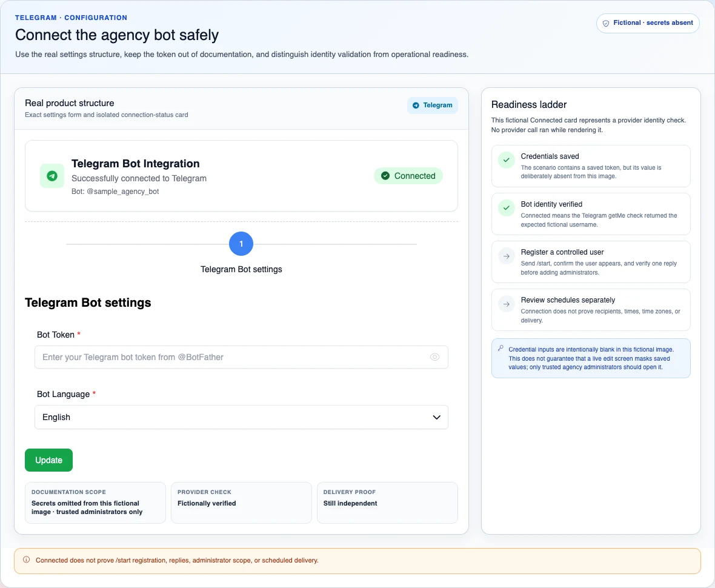Click the Connected status badge

tap(408, 176)
